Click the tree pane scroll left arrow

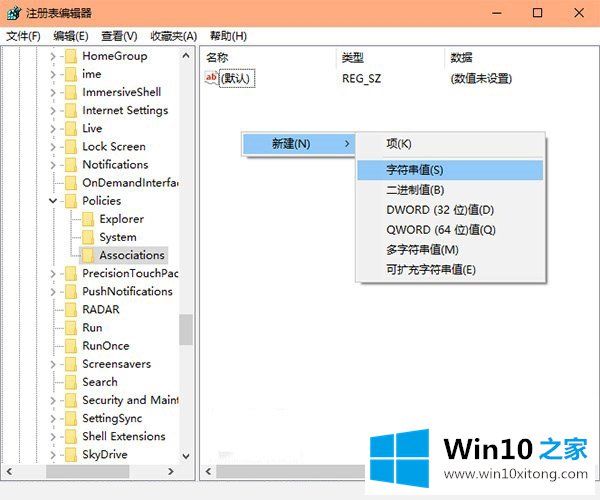10,472
